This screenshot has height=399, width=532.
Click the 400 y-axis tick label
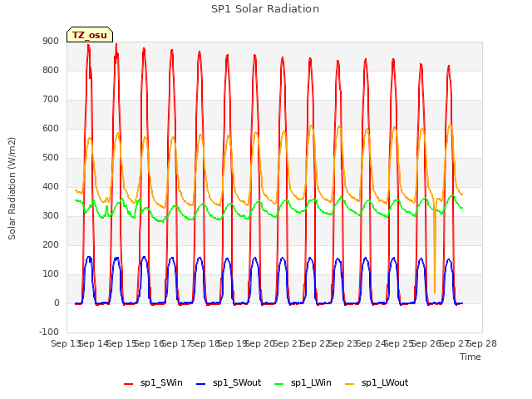tap(51, 186)
